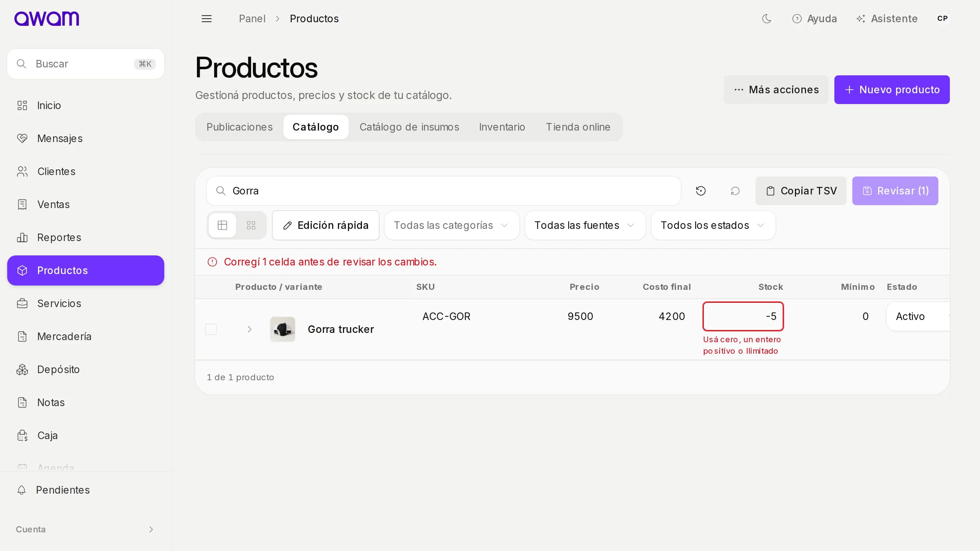
Task: Click Copiar TSV button
Action: pos(801,190)
